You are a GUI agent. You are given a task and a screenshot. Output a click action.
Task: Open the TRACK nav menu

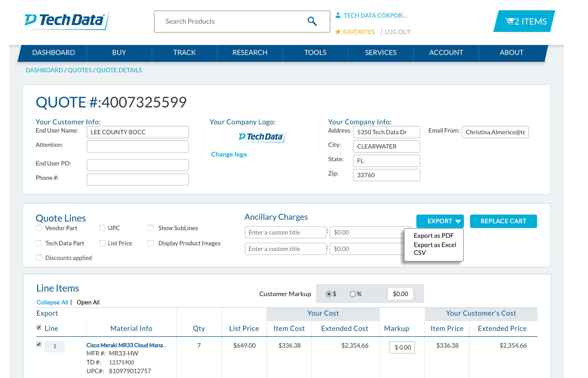point(184,53)
